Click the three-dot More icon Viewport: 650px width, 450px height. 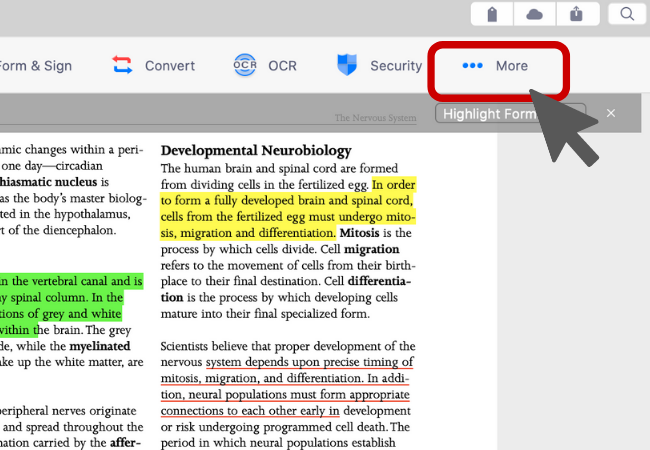point(473,65)
